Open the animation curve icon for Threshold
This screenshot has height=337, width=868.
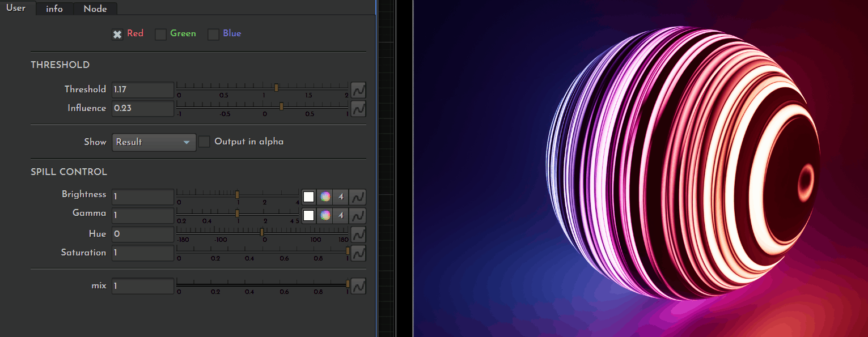pos(358,89)
